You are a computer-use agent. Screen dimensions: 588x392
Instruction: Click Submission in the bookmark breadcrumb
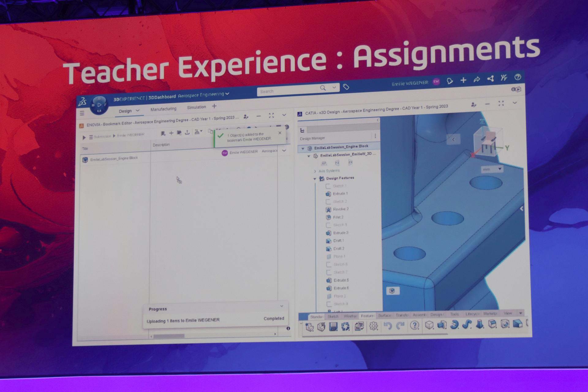(102, 137)
